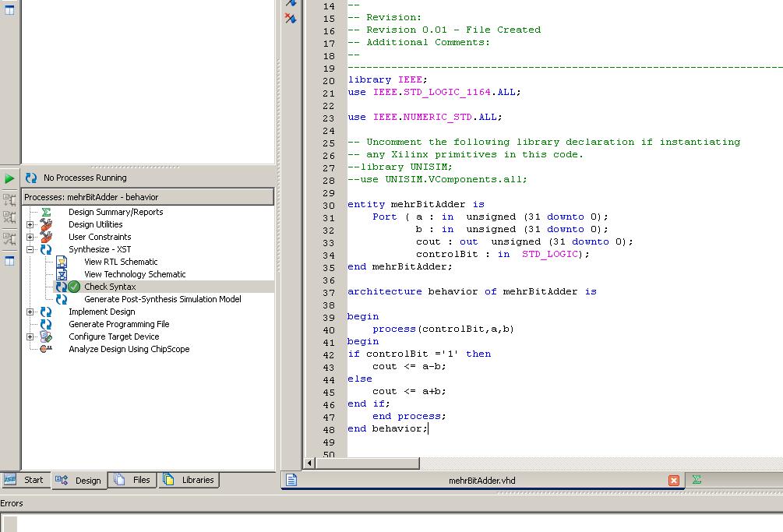Open the green sigma Design Summary editor tab
The width and height of the screenshot is (783, 532).
point(697,480)
